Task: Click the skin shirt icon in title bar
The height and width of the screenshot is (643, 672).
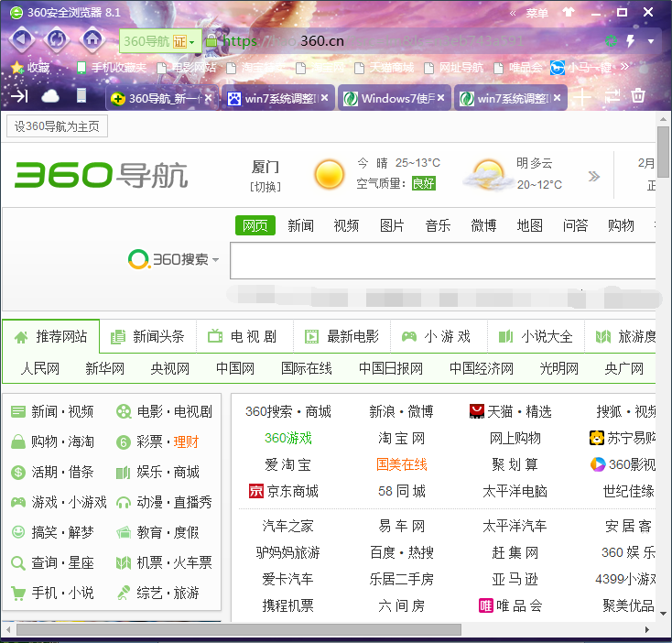Action: 569,12
